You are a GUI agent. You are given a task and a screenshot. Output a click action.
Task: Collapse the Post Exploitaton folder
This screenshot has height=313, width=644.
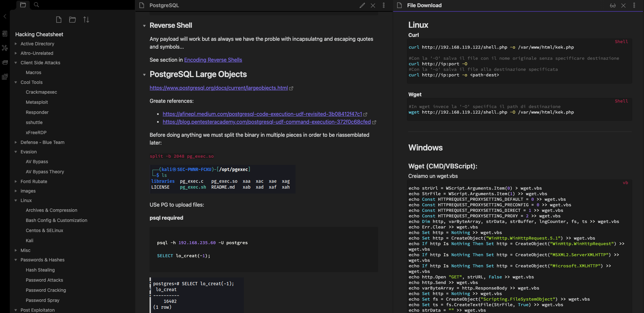[16, 310]
